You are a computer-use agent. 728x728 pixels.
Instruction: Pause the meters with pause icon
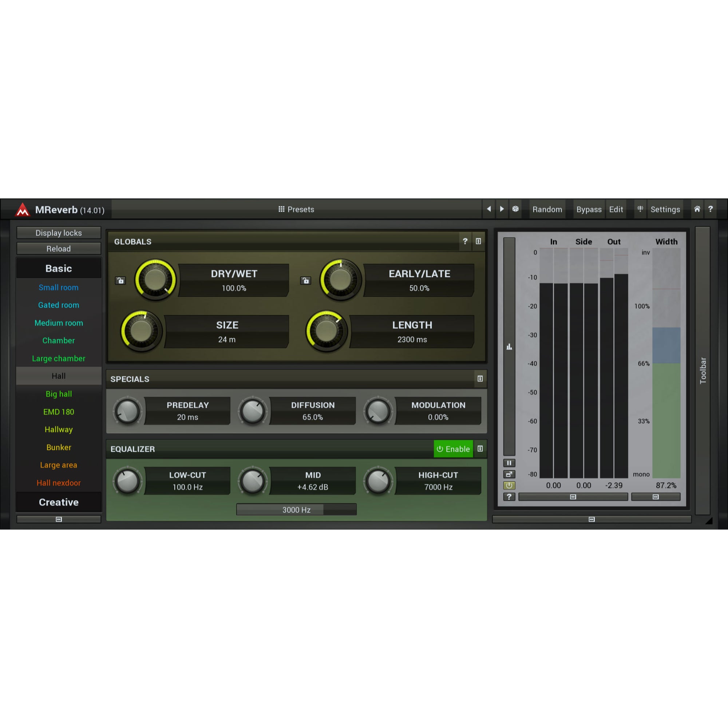point(509,463)
